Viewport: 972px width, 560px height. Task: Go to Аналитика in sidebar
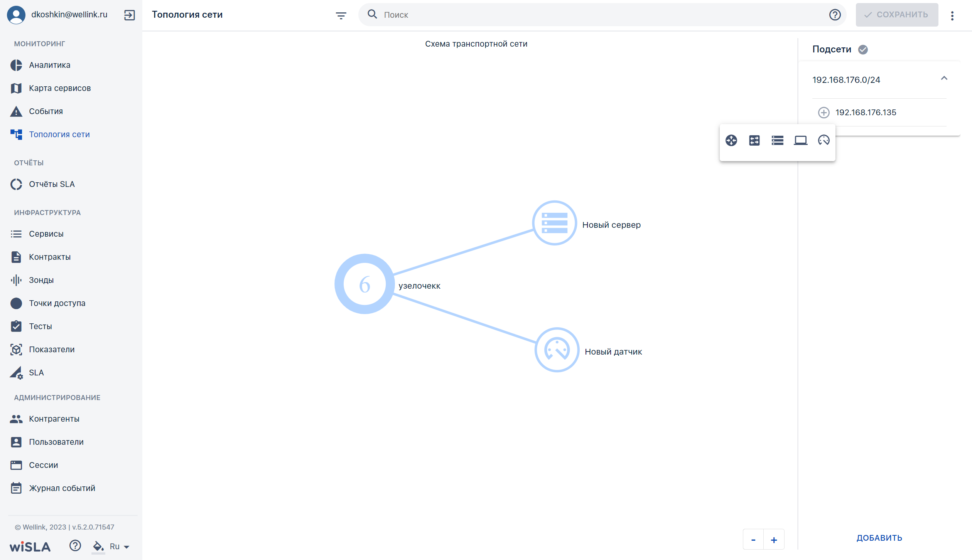coord(49,65)
